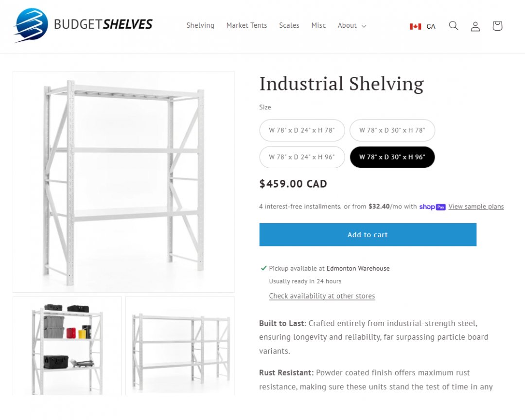Click the BudgetShelves logo
The width and height of the screenshot is (525, 420).
(x=83, y=25)
